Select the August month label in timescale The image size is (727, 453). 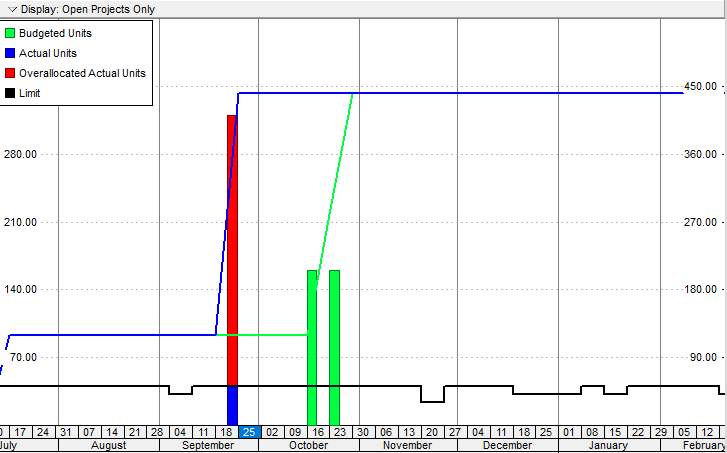(106, 446)
